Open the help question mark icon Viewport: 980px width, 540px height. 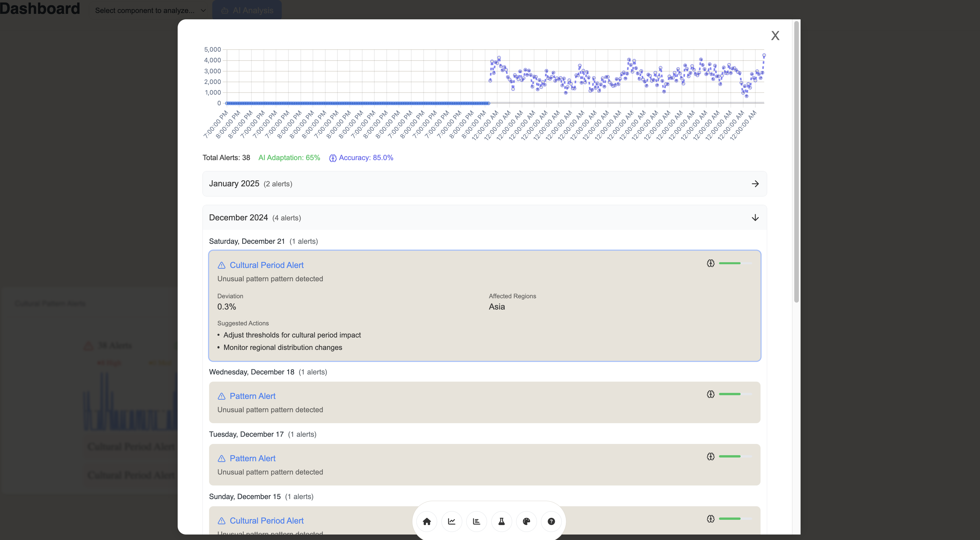pyautogui.click(x=551, y=521)
